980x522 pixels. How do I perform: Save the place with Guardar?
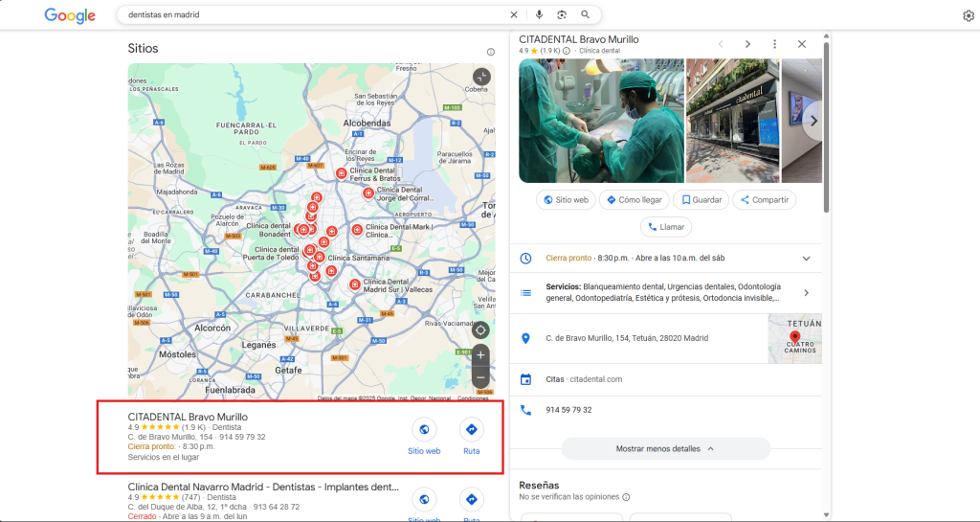(x=702, y=200)
